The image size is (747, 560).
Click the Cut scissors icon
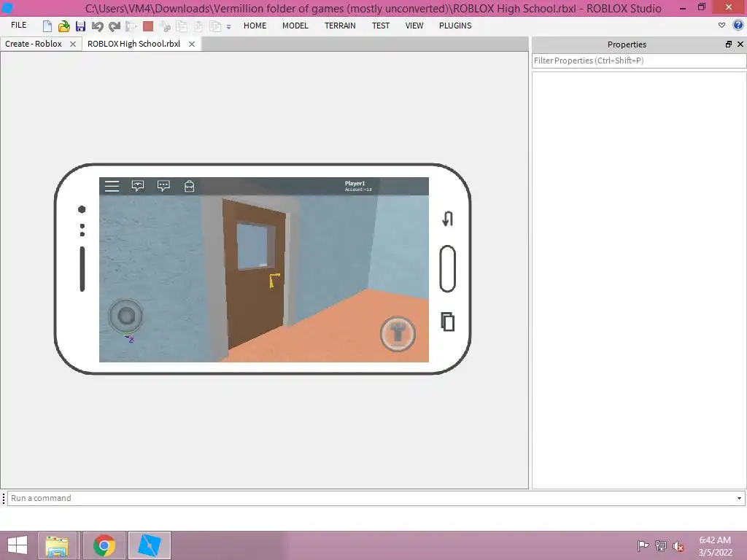165,26
